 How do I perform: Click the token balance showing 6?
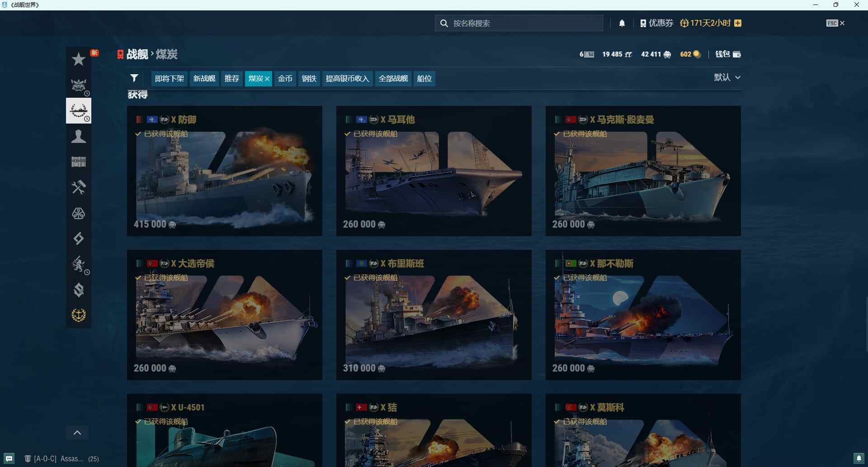click(x=587, y=54)
